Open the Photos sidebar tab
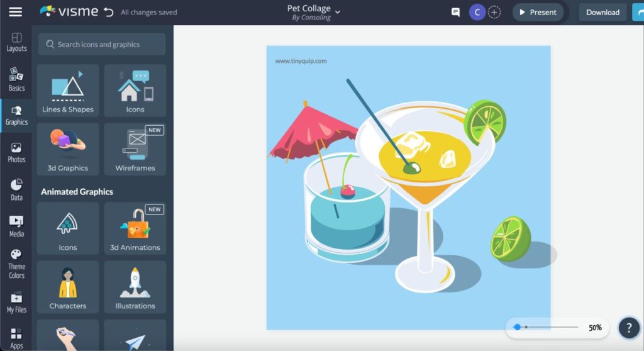The image size is (644, 351). tap(16, 152)
